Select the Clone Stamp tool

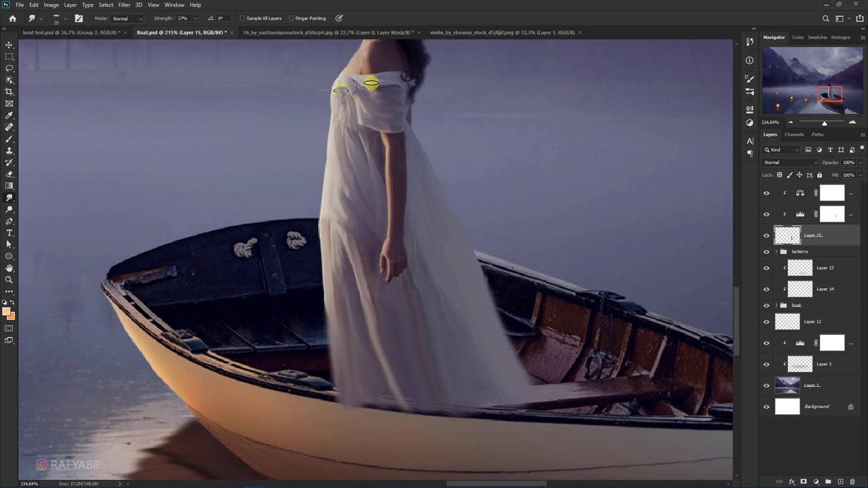[9, 150]
